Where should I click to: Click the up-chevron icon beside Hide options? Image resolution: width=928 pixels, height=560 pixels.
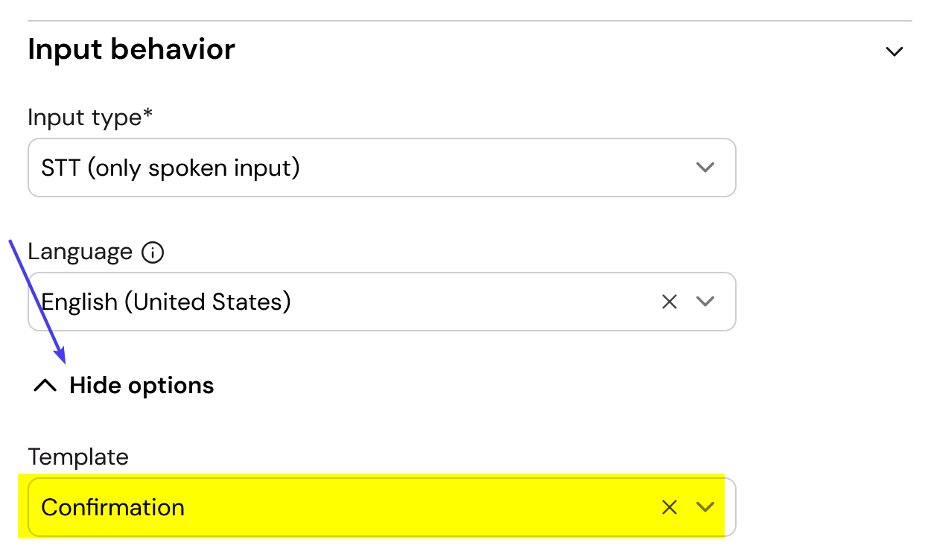[45, 385]
